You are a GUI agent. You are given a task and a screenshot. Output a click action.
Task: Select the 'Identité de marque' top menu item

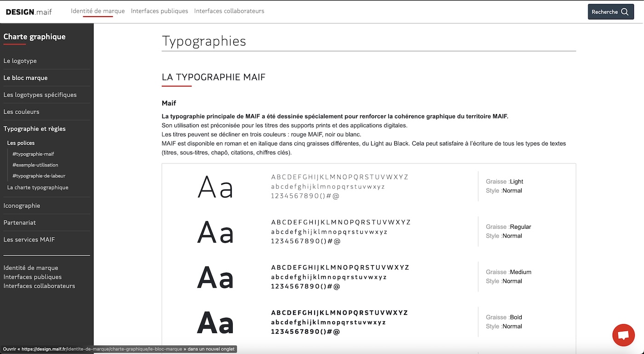tap(98, 11)
